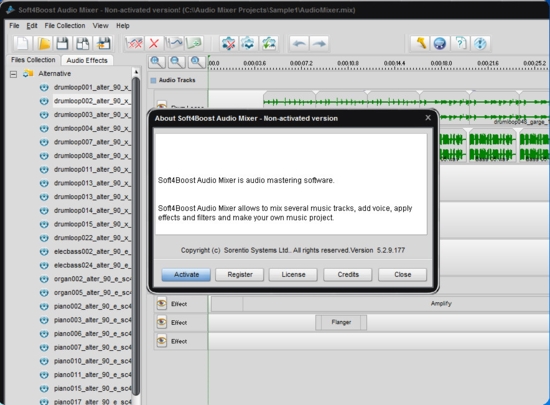Click the Save As double-floppy icon

pos(83,43)
